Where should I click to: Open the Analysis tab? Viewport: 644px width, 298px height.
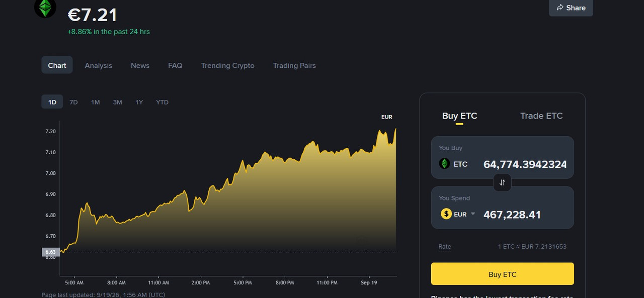click(x=99, y=65)
